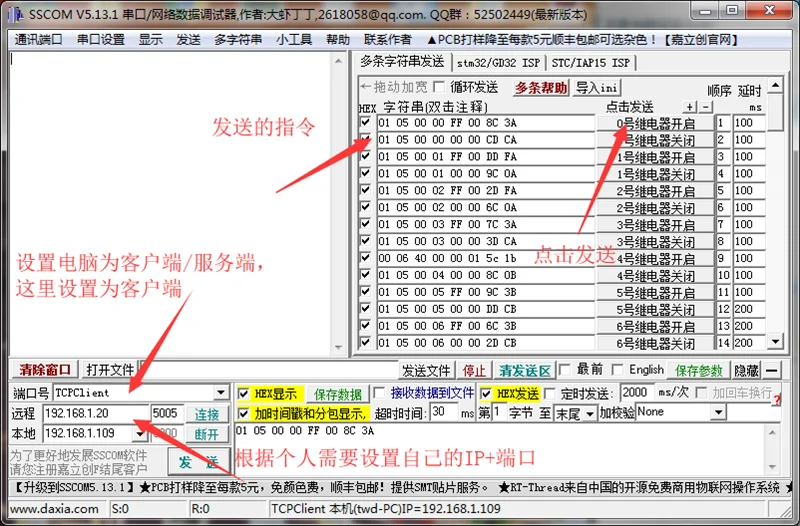The height and width of the screenshot is (526, 800).
Task: Click scroll down arrow of multi-string list
Action: click(x=776, y=341)
